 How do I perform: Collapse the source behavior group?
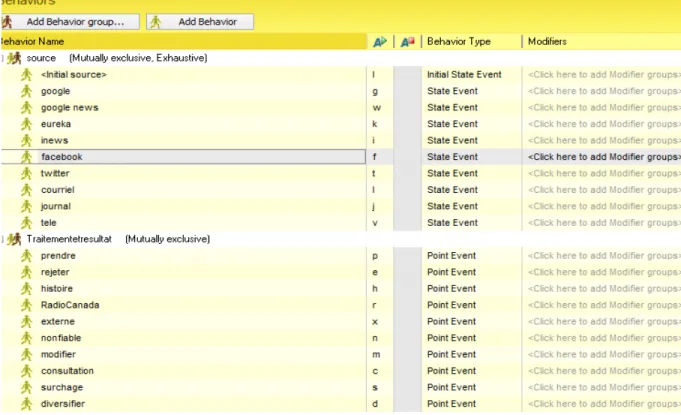[x=2, y=58]
